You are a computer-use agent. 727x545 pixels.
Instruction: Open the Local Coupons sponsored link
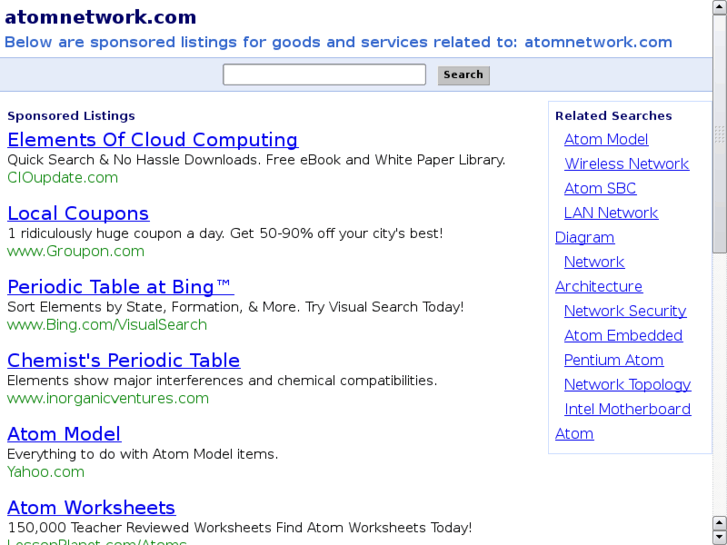78,214
